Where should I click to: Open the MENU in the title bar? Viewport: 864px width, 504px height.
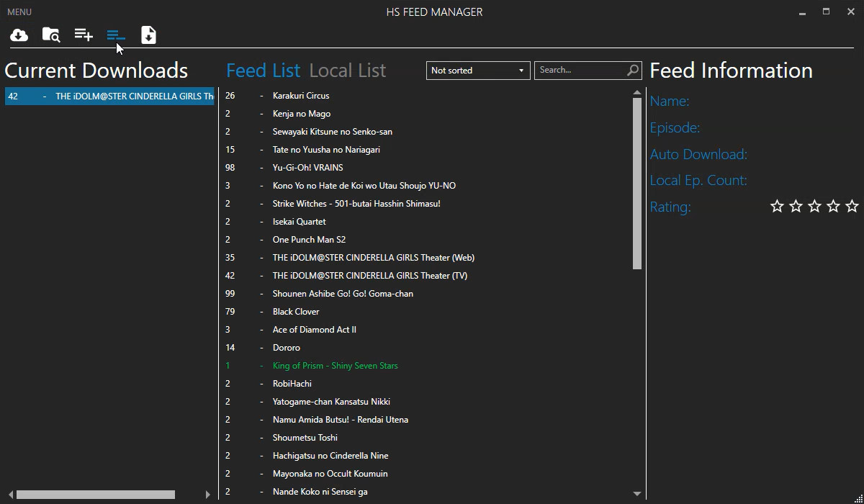tap(19, 12)
